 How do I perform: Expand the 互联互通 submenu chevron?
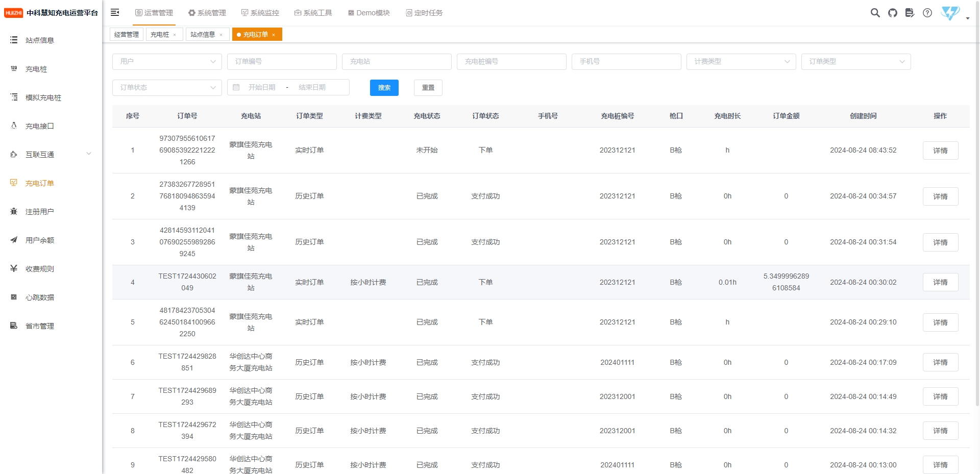pos(89,154)
